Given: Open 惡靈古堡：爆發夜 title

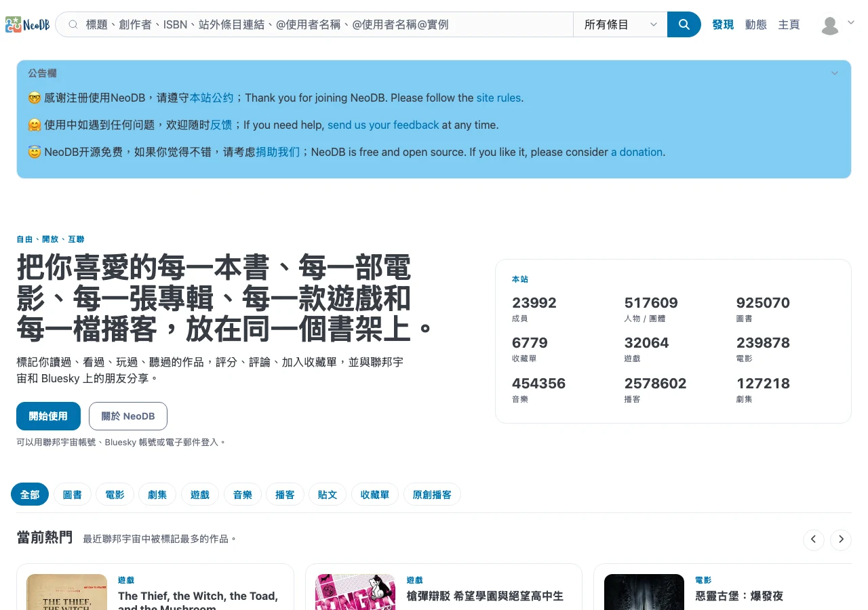Looking at the screenshot, I should pyautogui.click(x=739, y=596).
